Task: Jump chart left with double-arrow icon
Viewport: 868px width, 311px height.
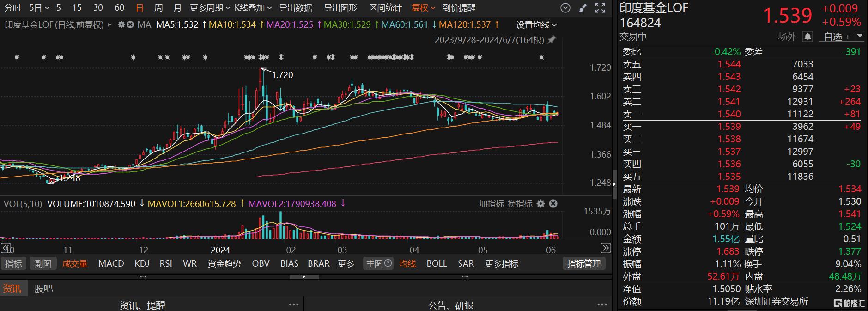Action: point(6,249)
